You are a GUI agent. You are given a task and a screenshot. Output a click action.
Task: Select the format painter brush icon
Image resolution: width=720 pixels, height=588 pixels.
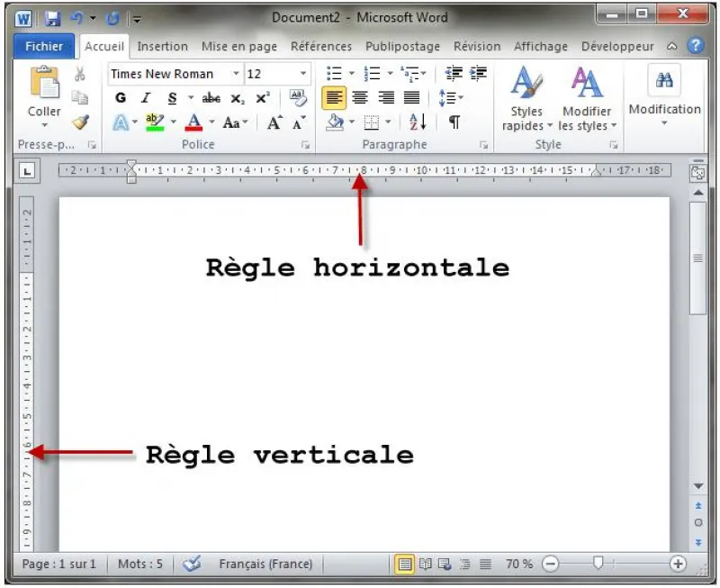point(80,122)
